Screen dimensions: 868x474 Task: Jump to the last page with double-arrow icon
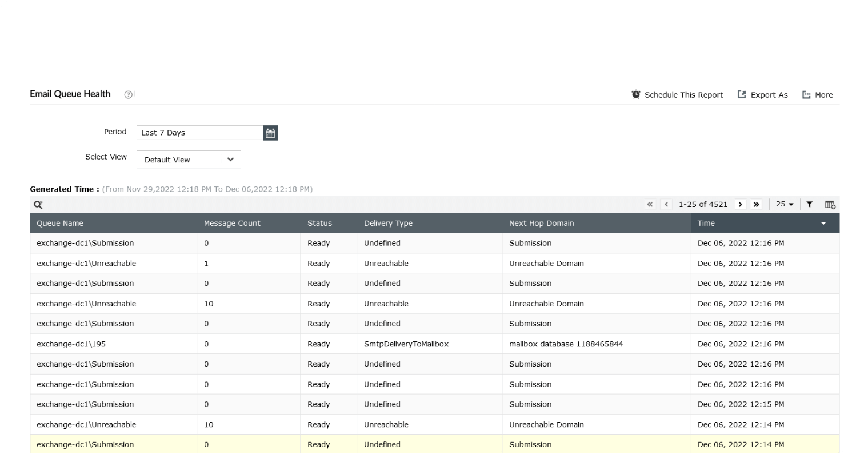pyautogui.click(x=756, y=204)
